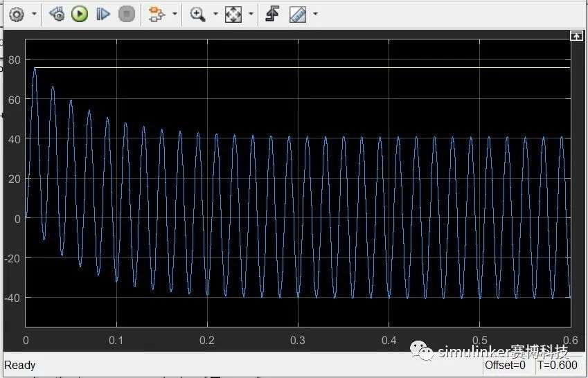Click the -40 y-axis tick label
Viewport: 588px width, 378px height.
[12, 298]
